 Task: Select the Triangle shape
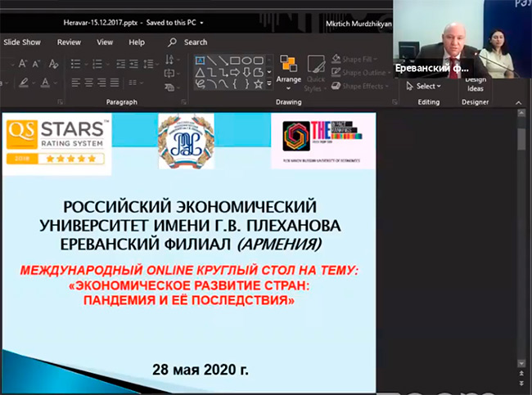[201, 72]
